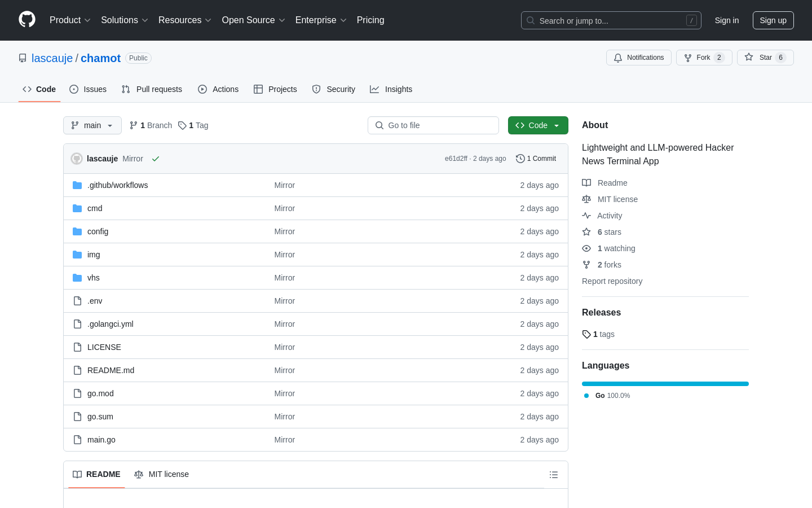Switch to the Issues tab
812x508 pixels.
pyautogui.click(x=88, y=89)
